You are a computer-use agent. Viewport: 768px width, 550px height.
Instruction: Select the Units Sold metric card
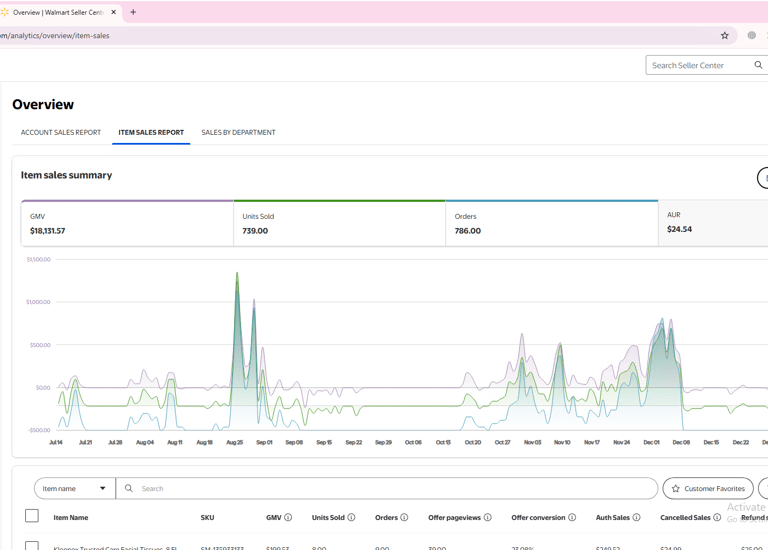339,223
